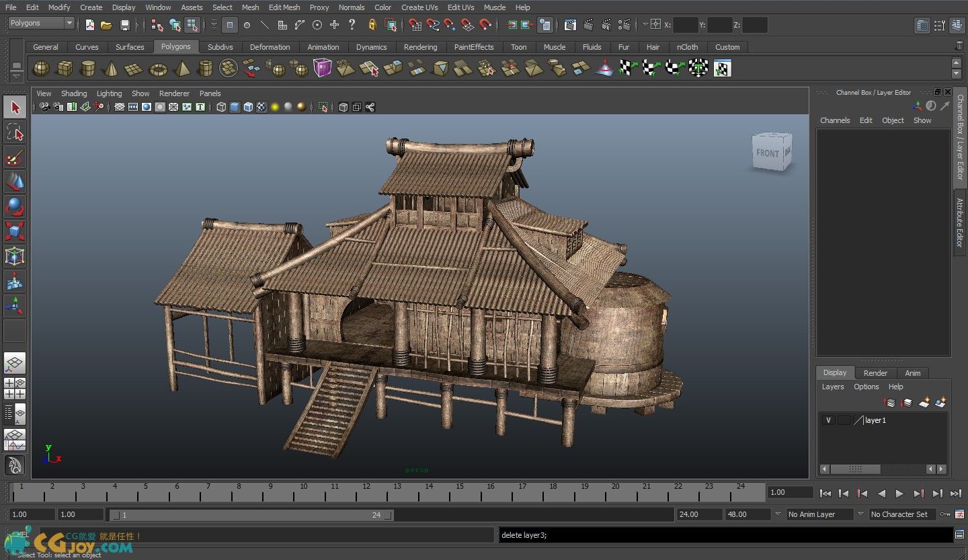Select the Paint Selection Tool
Screen dimensions: 968x560
pos(15,157)
